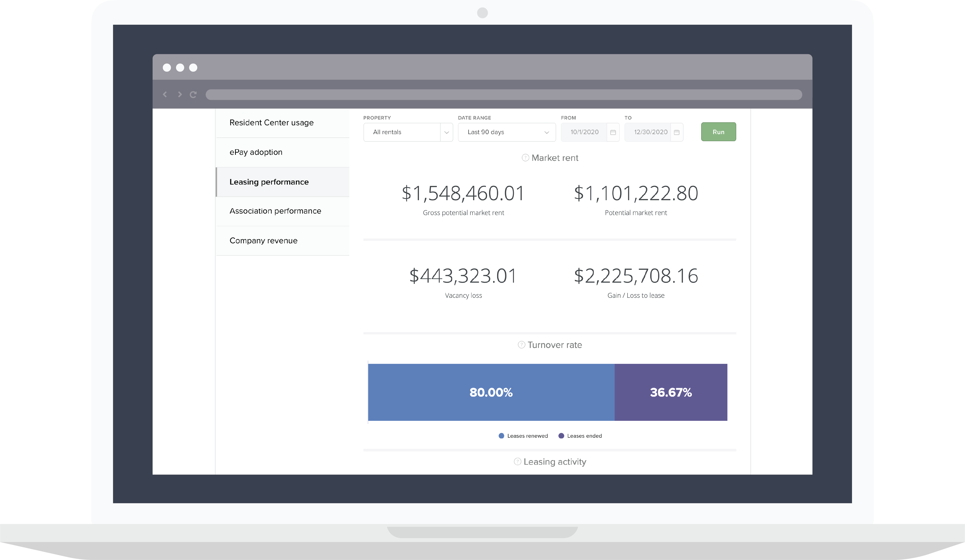Click the browser address bar
965x560 pixels.
504,95
